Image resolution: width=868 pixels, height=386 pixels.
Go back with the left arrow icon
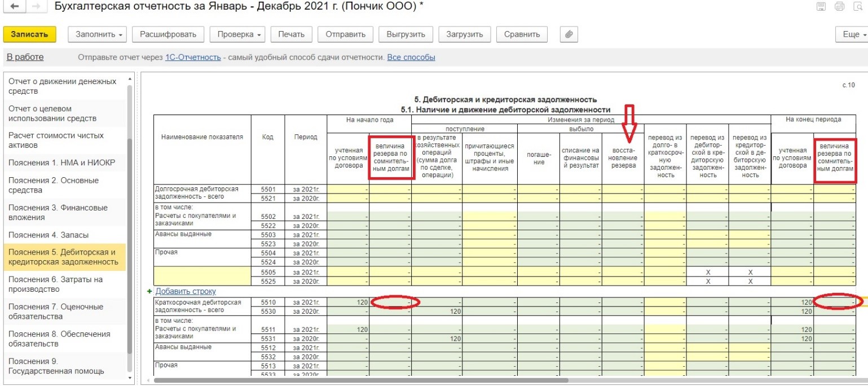(x=15, y=7)
